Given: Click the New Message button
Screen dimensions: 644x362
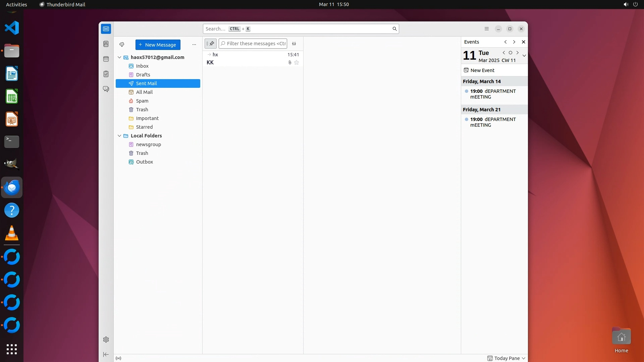Looking at the screenshot, I should click(158, 45).
